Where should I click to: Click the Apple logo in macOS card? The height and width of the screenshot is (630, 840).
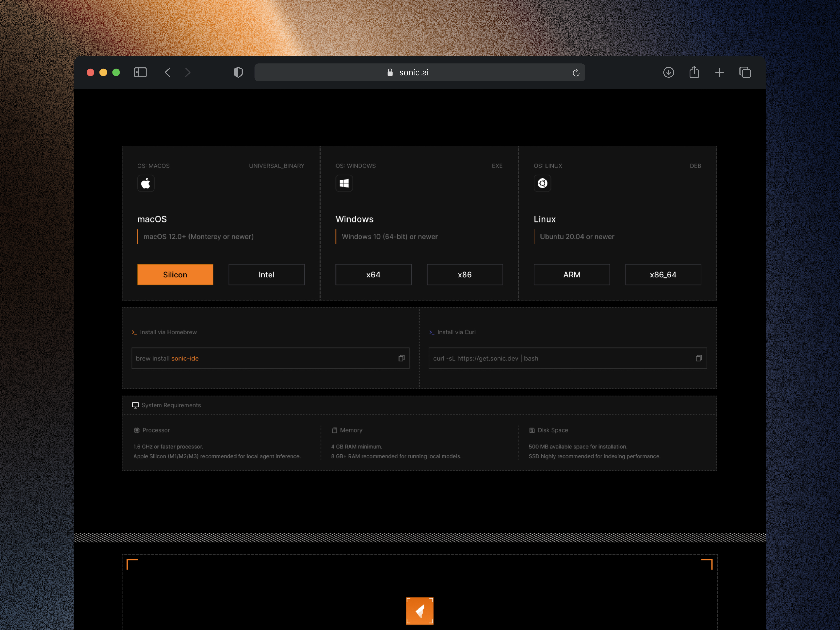tap(146, 183)
